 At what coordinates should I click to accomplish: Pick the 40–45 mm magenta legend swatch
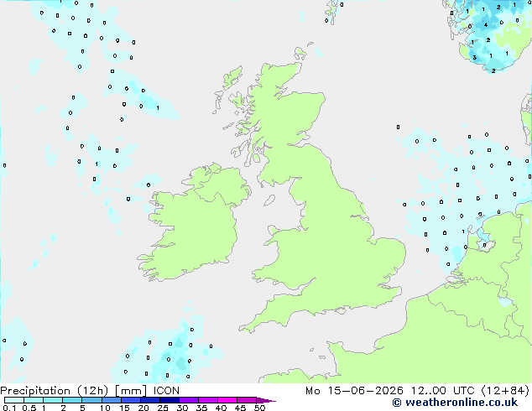point(227,400)
